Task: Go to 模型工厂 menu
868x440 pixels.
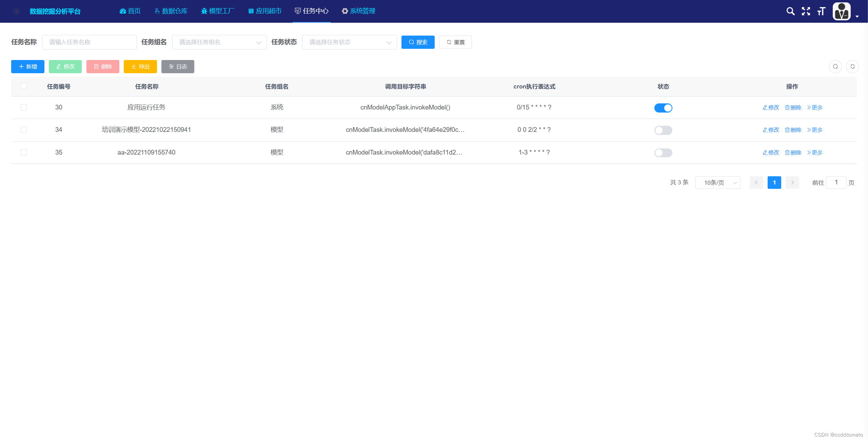Action: click(218, 11)
